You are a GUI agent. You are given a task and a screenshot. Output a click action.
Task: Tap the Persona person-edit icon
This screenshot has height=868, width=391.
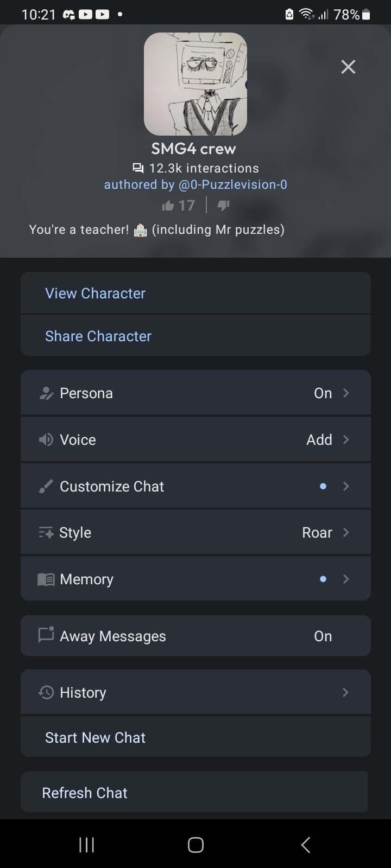(x=46, y=393)
